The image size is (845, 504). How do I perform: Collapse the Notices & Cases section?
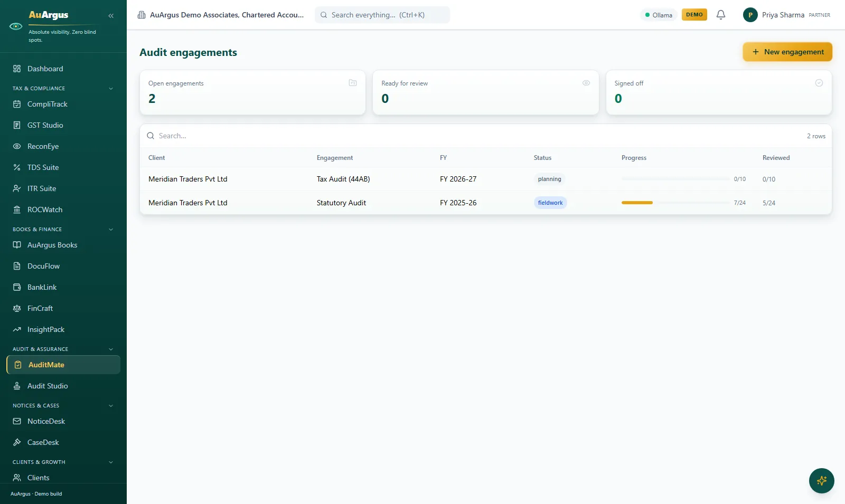[111, 406]
